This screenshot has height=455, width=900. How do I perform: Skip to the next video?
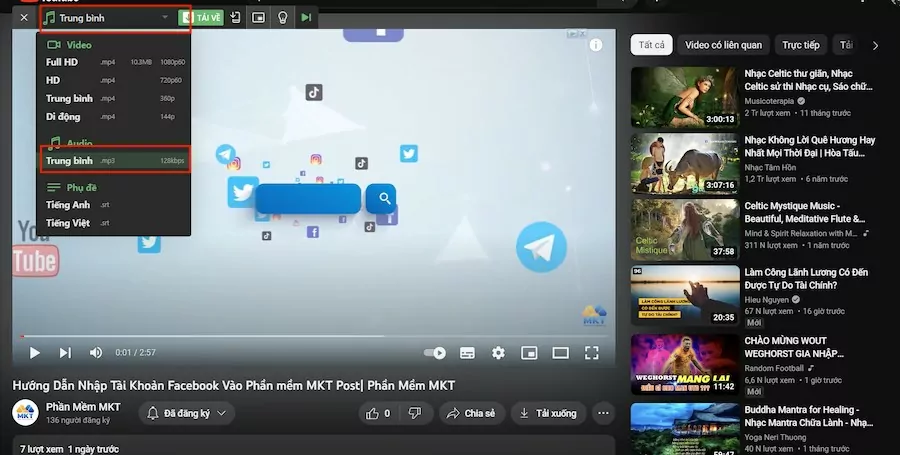click(65, 352)
